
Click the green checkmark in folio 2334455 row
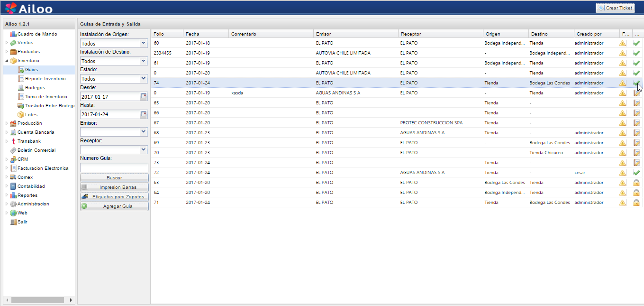click(x=636, y=53)
